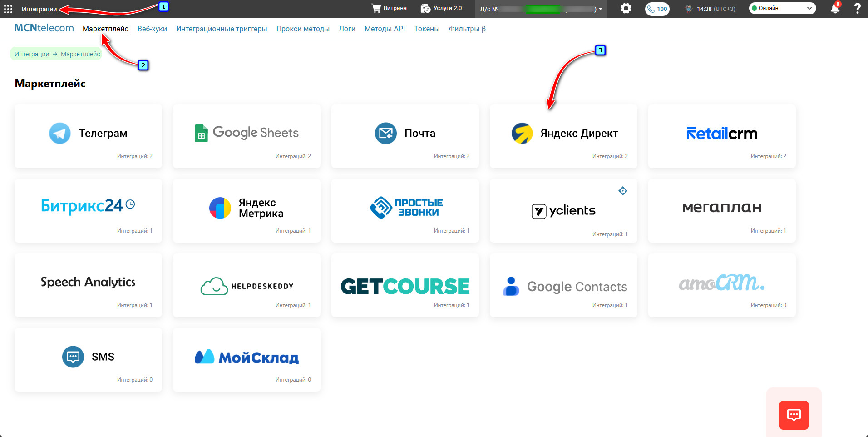868x437 pixels.
Task: Open the Токены tab
Action: pos(427,29)
